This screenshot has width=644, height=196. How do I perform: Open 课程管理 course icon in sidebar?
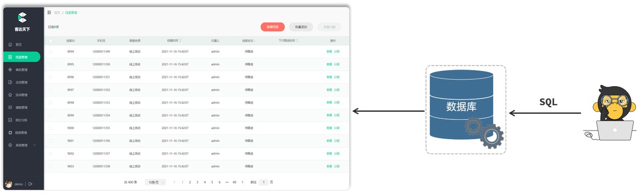coord(11,107)
